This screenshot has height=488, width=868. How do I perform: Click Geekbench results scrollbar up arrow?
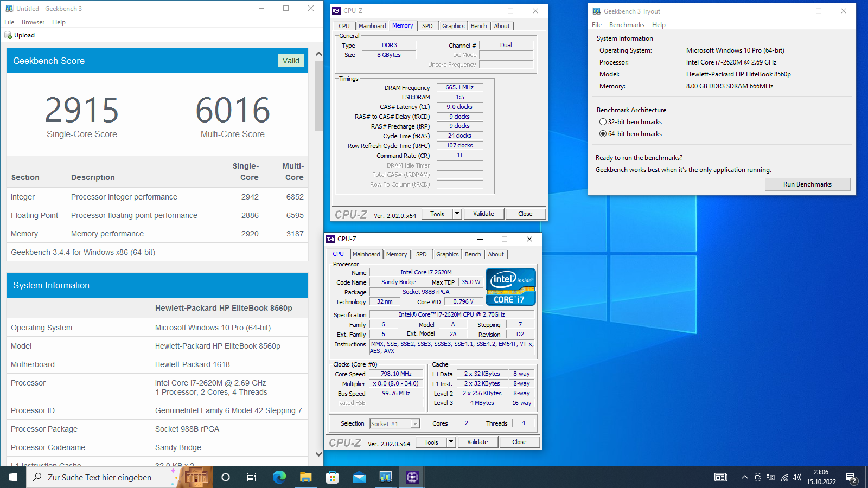(x=318, y=54)
